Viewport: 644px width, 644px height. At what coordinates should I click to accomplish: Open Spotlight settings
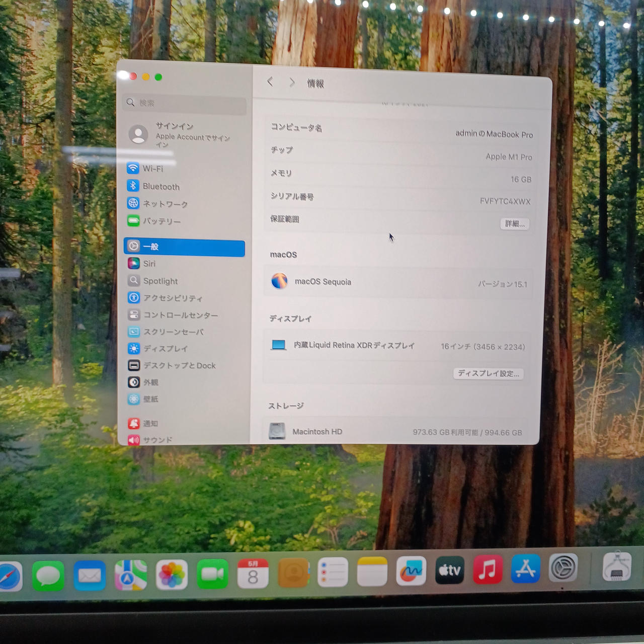pos(160,281)
